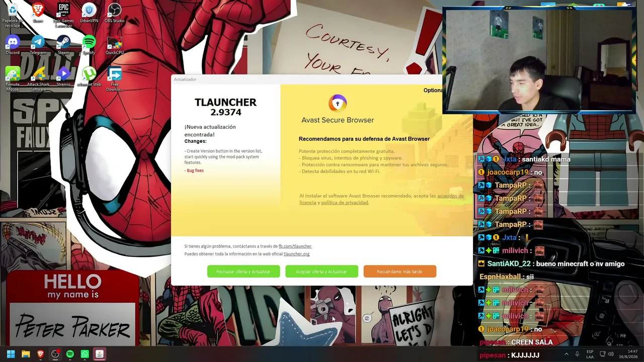Open the Epic Games Launcher desktop shortcut

click(63, 16)
